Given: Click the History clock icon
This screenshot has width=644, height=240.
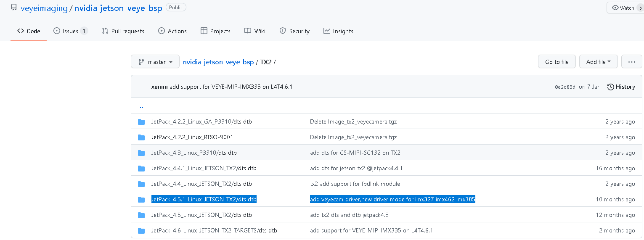Looking at the screenshot, I should (610, 87).
